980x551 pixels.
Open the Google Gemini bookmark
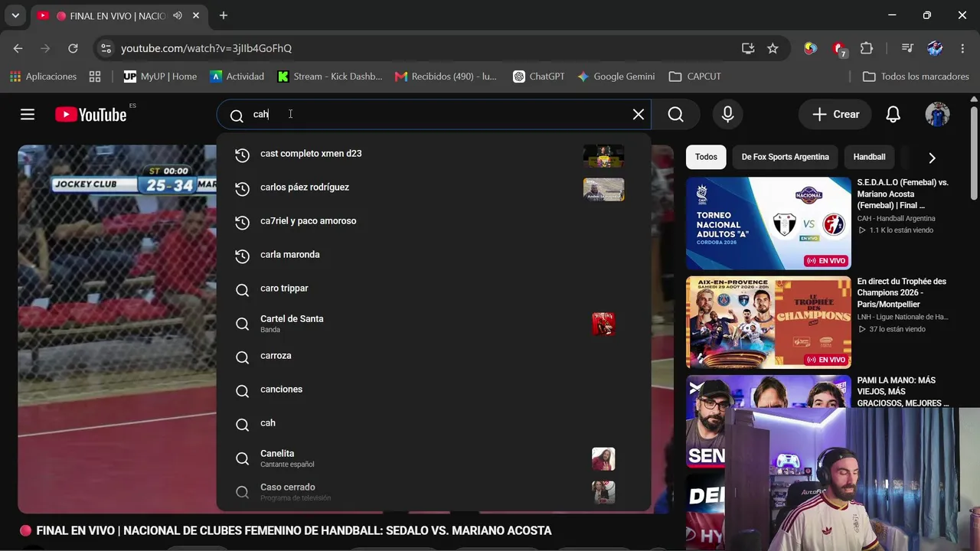click(x=616, y=77)
